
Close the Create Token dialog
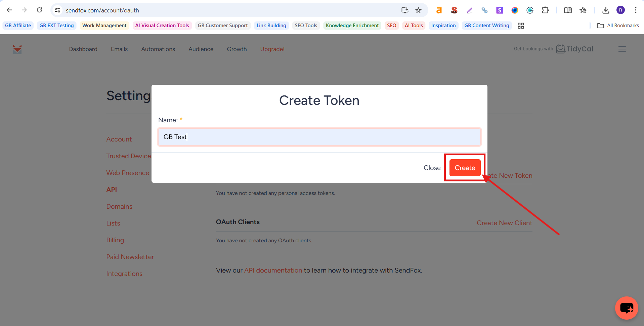tap(432, 168)
